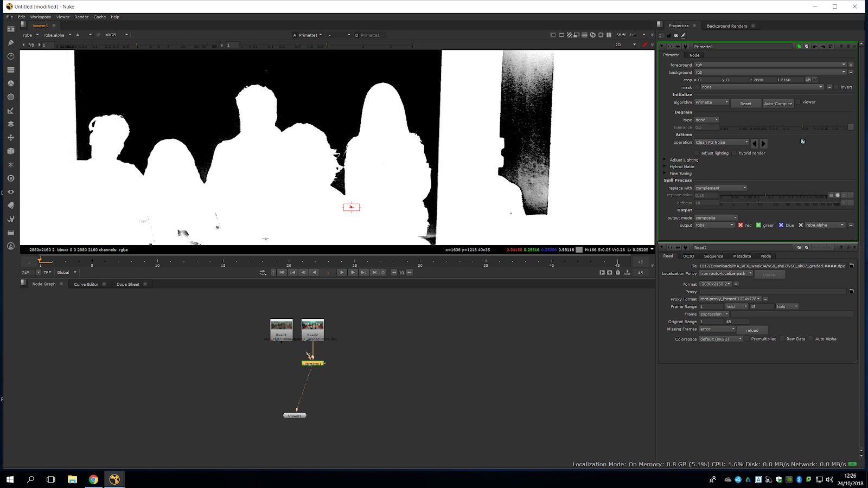The width and height of the screenshot is (868, 488).
Task: Open the output mode composite dropdown
Action: [716, 218]
